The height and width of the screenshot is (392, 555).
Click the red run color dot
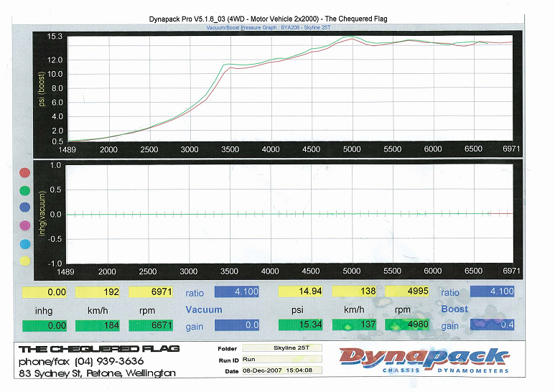(x=25, y=173)
